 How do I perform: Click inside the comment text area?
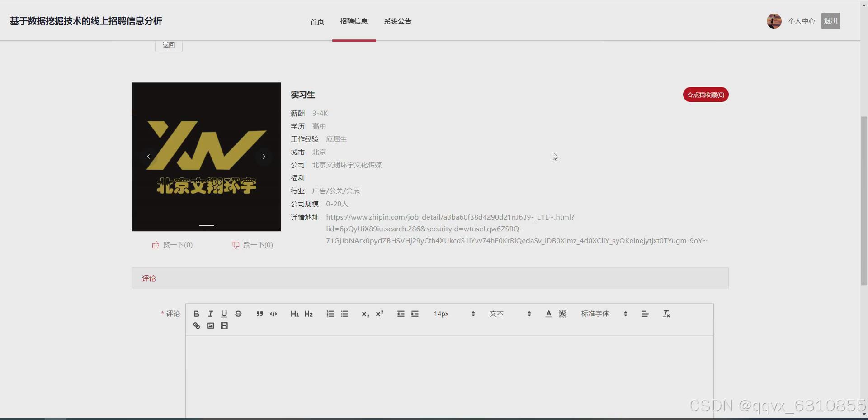point(449,377)
